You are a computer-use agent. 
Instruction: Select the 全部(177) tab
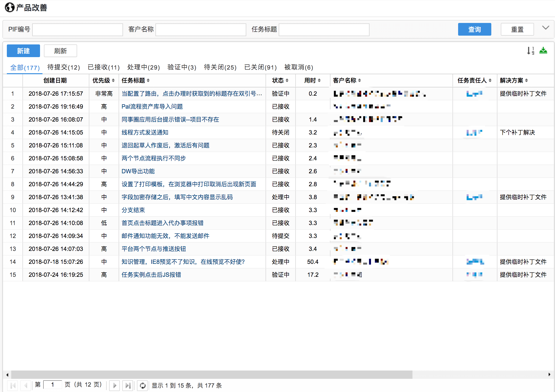click(25, 68)
